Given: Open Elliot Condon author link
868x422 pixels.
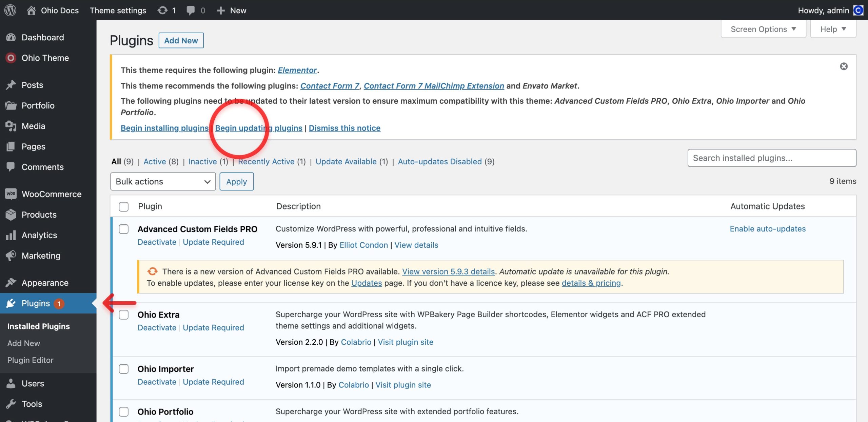Looking at the screenshot, I should pyautogui.click(x=363, y=245).
